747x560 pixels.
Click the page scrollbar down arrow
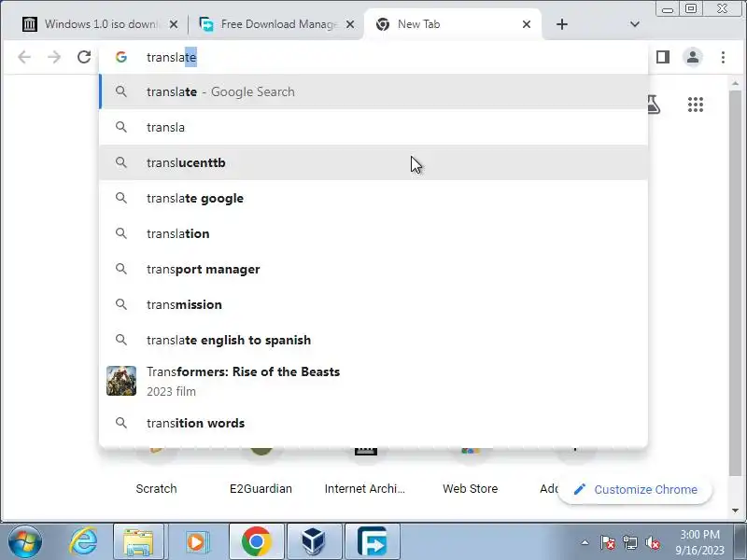click(x=735, y=510)
